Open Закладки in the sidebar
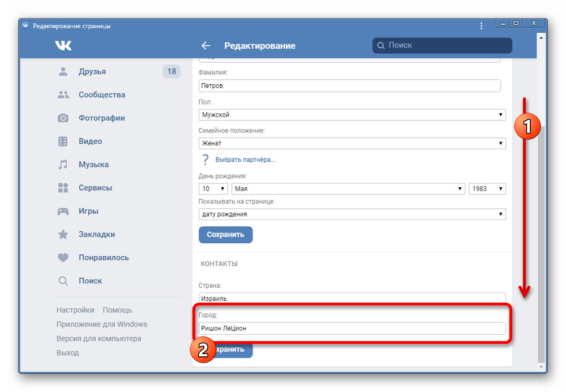Screen dimensions: 566x392 click(x=97, y=234)
